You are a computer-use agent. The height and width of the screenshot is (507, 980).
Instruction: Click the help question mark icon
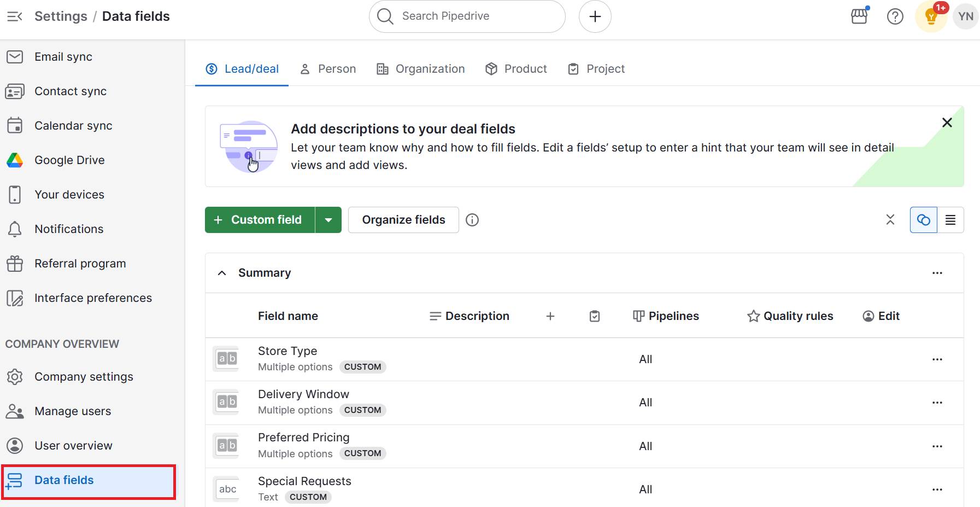point(895,16)
